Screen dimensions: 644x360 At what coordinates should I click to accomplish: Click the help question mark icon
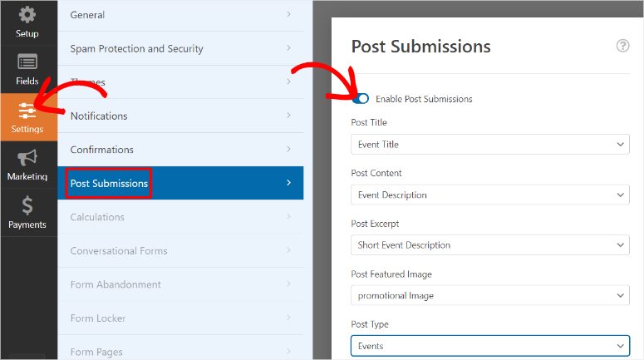tap(622, 46)
